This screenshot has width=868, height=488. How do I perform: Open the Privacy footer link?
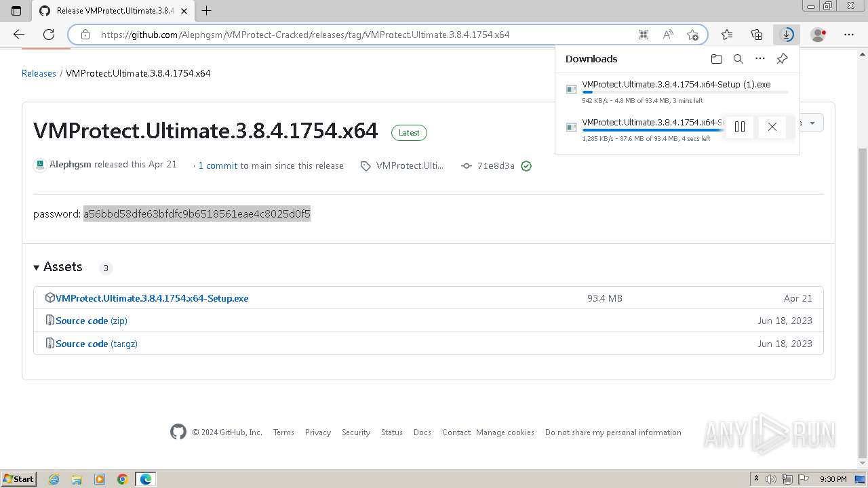click(x=318, y=432)
